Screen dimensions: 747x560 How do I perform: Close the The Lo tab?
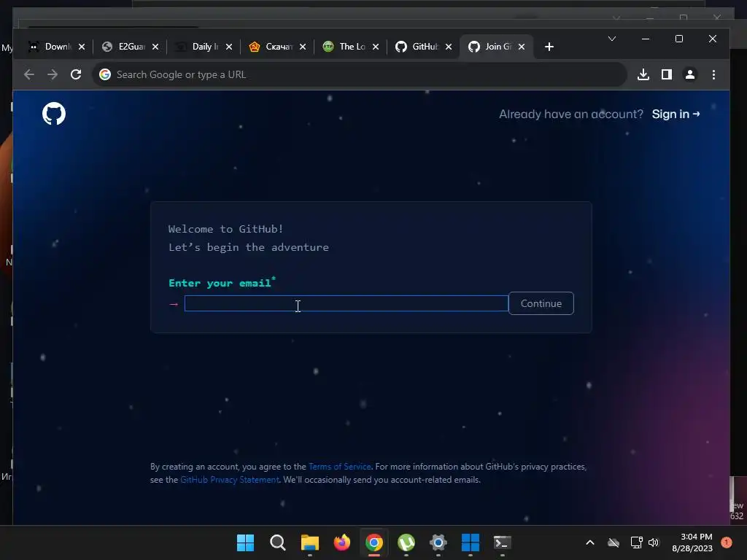[x=376, y=47]
